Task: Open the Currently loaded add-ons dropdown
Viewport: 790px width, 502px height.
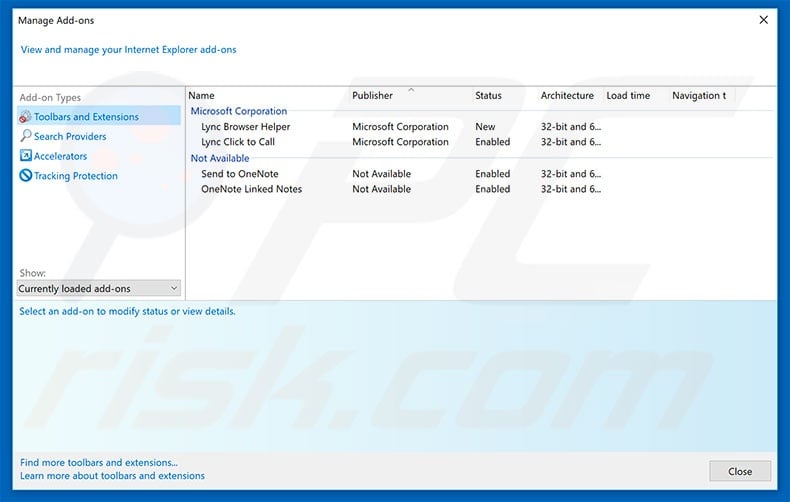Action: [x=99, y=288]
